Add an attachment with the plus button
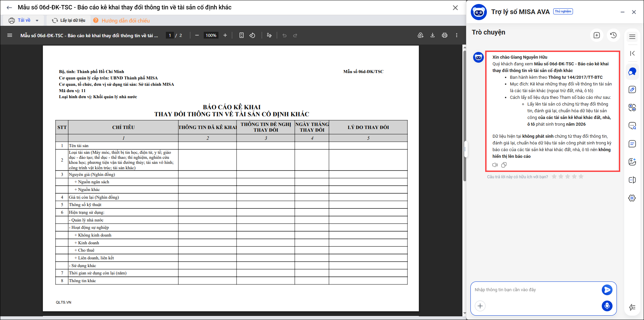 coord(480,306)
